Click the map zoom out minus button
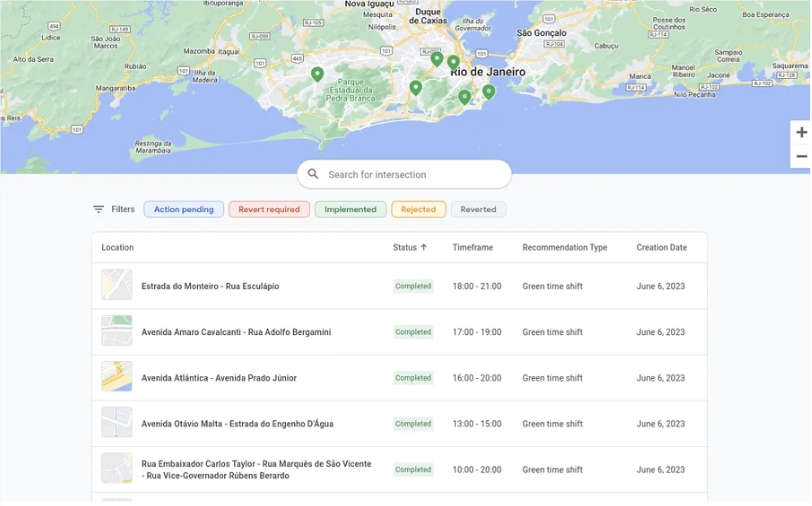Screen dimensions: 812x506 click(x=800, y=157)
